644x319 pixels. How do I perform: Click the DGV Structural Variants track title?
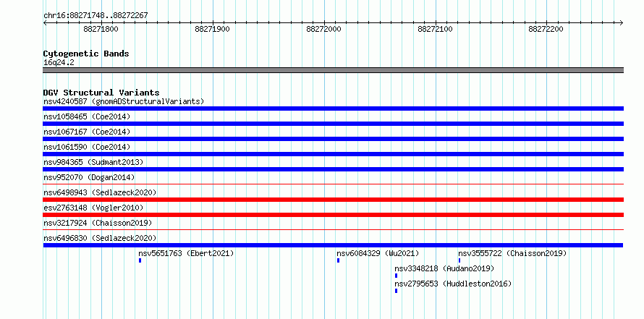pyautogui.click(x=101, y=93)
